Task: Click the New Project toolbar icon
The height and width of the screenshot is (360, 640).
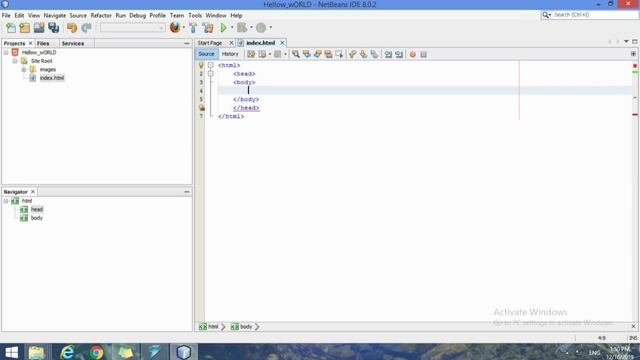Action: click(25, 28)
